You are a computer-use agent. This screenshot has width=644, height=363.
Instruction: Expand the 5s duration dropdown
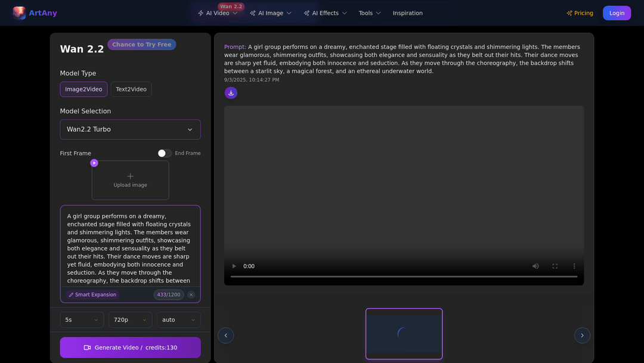tap(82, 320)
